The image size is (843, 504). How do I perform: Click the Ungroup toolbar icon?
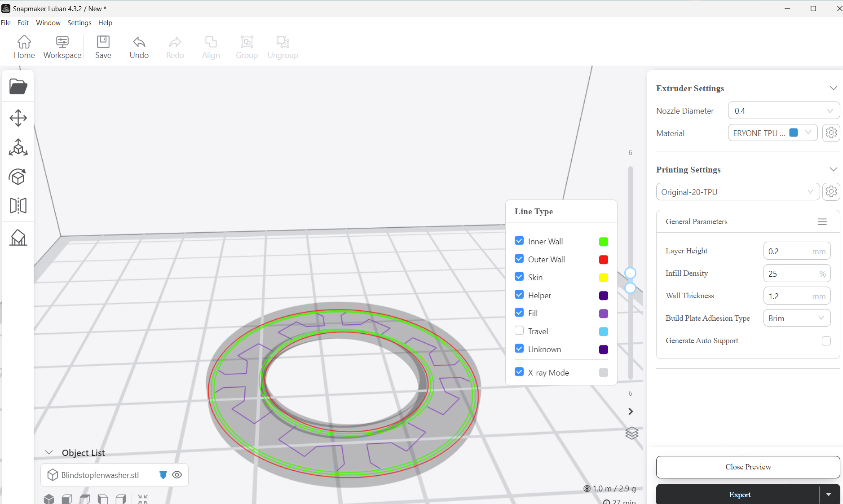(283, 47)
